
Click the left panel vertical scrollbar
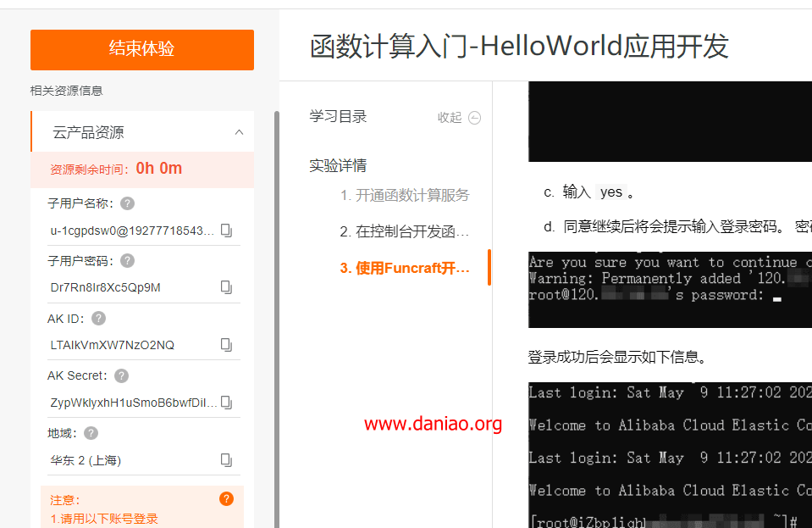pos(277,320)
